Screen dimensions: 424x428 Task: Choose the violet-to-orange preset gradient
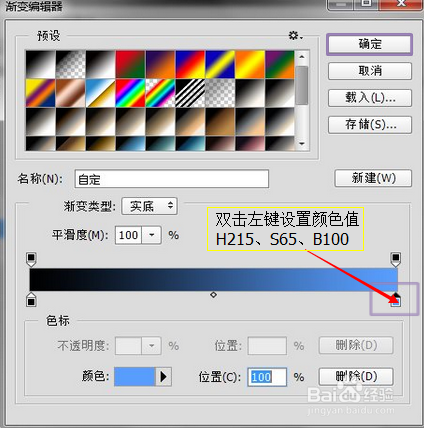[x=160, y=64]
